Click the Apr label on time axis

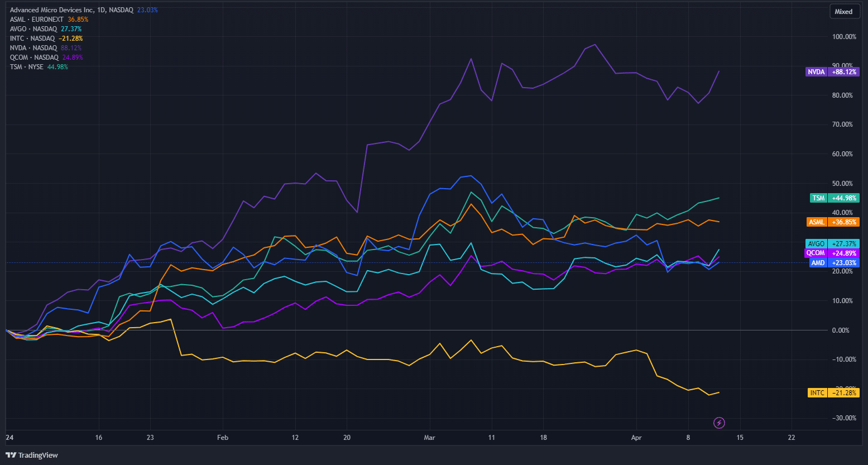click(x=636, y=438)
